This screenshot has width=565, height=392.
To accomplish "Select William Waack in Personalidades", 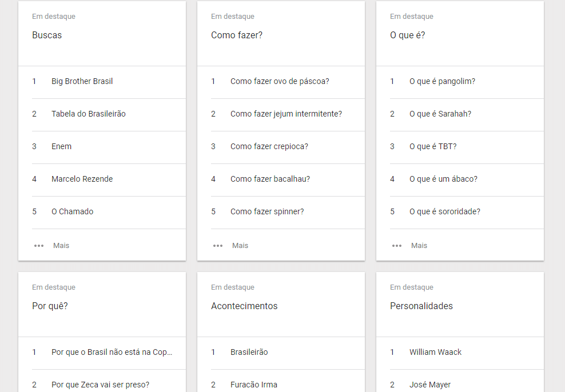I will click(x=435, y=352).
